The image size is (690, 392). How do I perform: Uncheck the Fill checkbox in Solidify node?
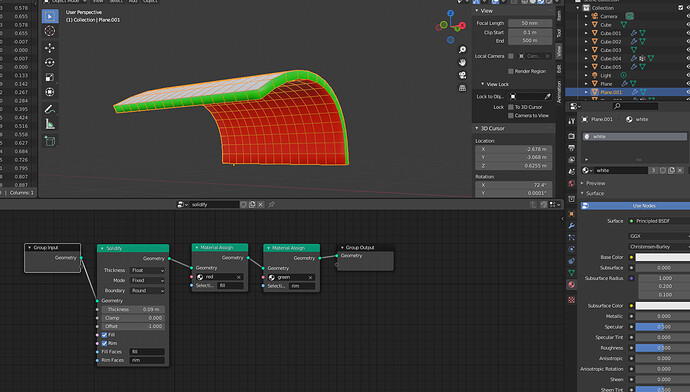point(104,335)
